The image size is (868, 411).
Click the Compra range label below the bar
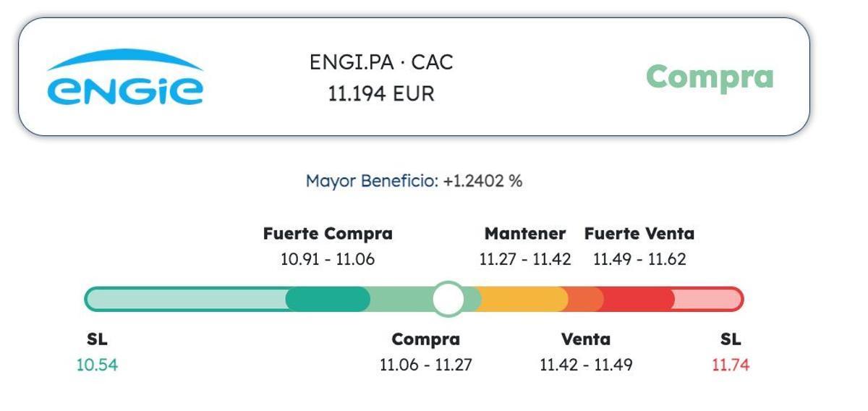click(425, 339)
